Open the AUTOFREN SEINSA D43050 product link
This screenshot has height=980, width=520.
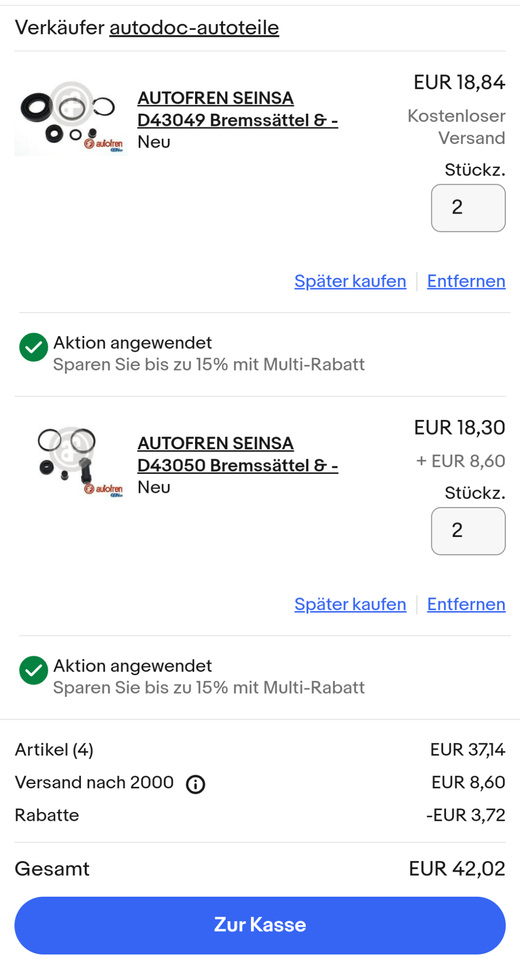coord(237,454)
